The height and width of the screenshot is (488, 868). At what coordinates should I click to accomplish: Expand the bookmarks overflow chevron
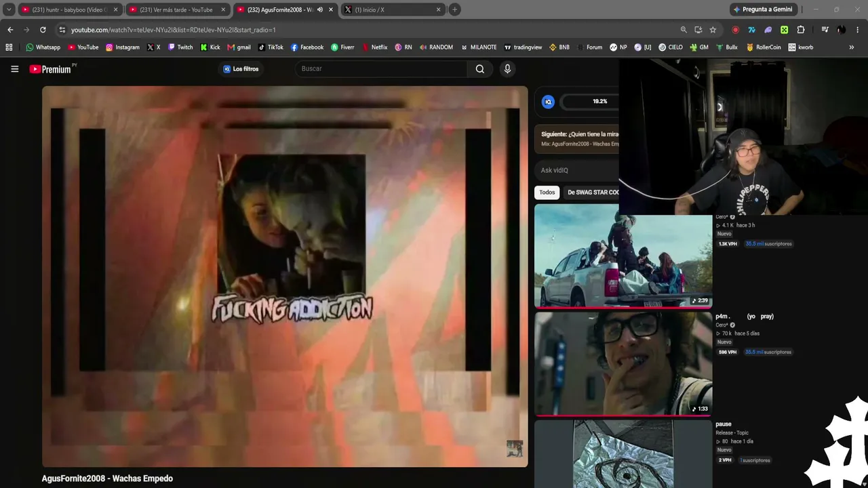[852, 47]
